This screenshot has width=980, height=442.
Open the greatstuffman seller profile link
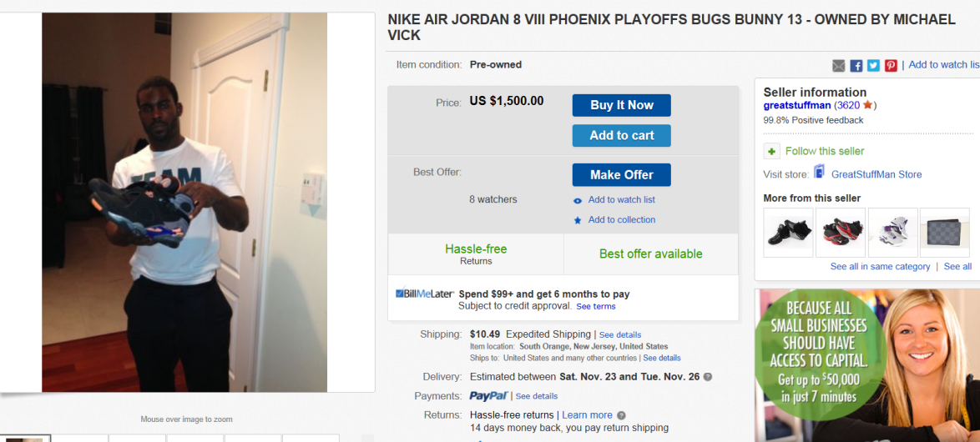[797, 106]
